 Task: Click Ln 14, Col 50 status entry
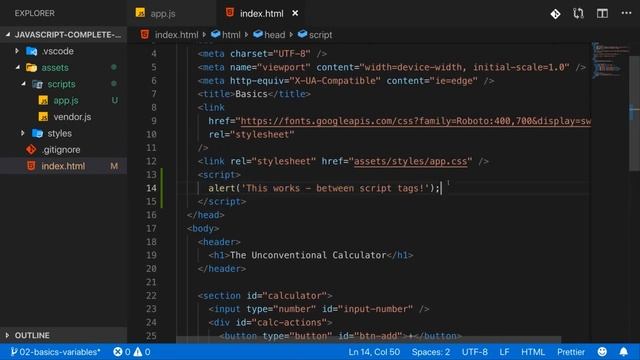coord(374,352)
